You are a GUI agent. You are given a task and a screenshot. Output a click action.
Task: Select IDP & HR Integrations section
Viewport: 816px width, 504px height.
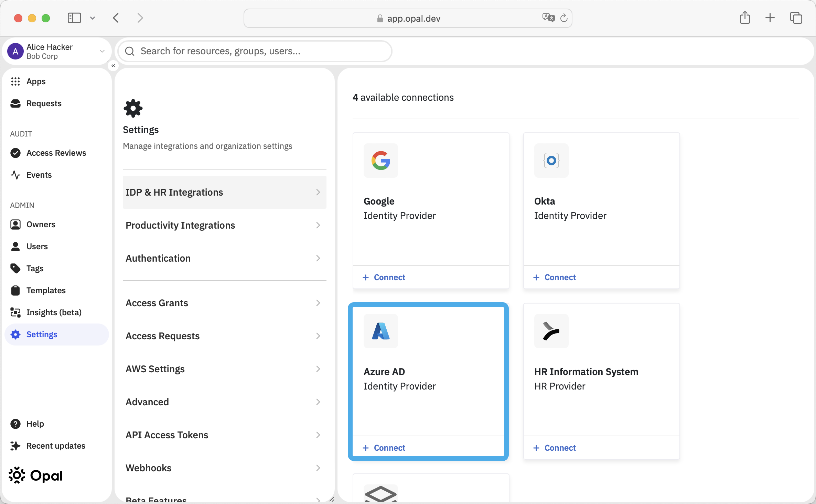pyautogui.click(x=225, y=192)
